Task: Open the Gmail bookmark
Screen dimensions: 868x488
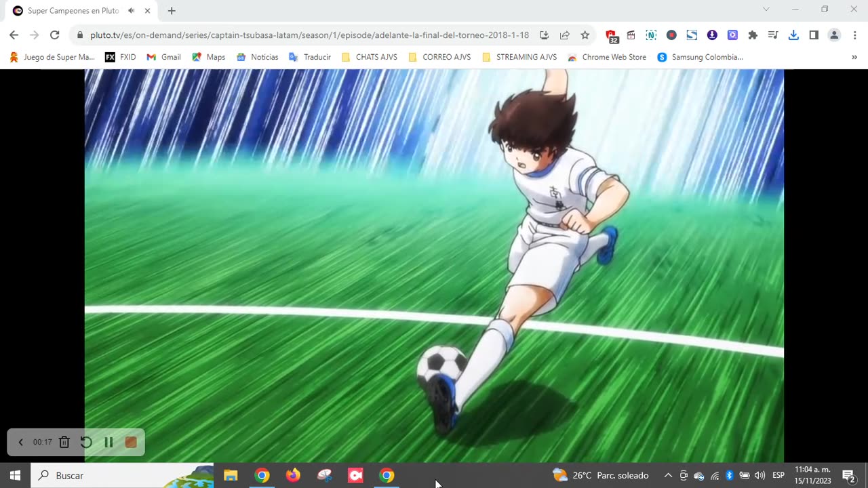Action: (163, 57)
